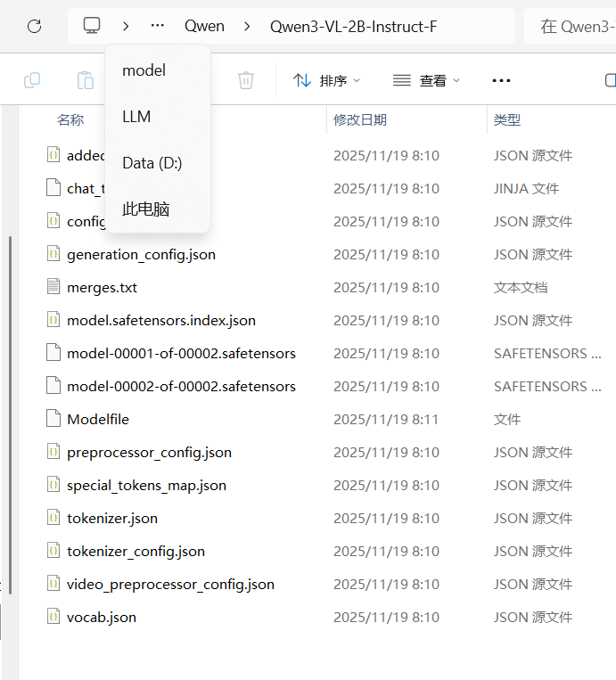This screenshot has width=616, height=680.
Task: Expand the chevron after the PC icon
Action: click(x=126, y=27)
